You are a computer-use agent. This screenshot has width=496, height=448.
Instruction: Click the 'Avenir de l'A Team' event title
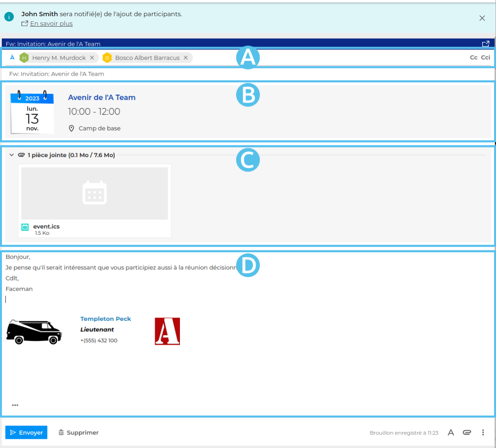[x=101, y=97]
